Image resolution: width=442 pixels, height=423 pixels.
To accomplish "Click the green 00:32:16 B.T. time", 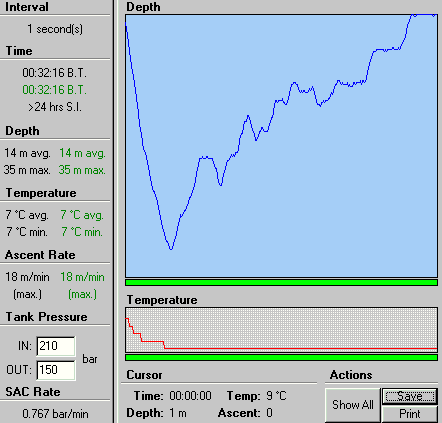I will point(55,90).
